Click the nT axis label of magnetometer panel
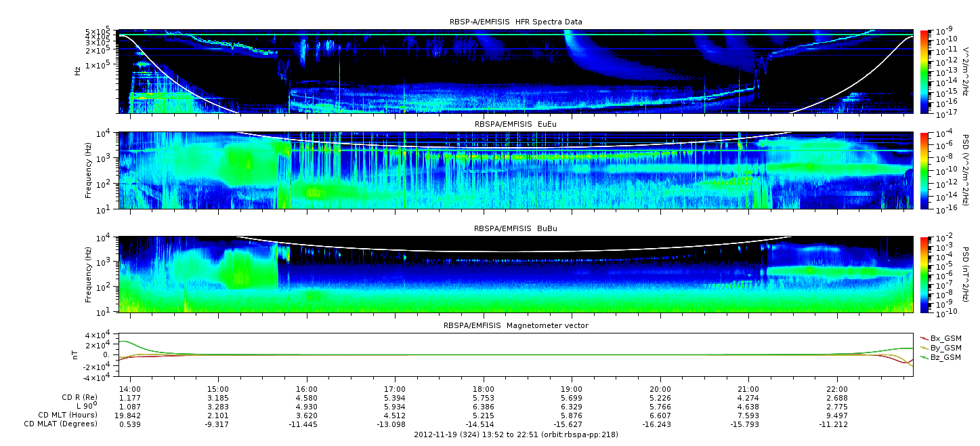The width and height of the screenshot is (980, 446). click(77, 354)
